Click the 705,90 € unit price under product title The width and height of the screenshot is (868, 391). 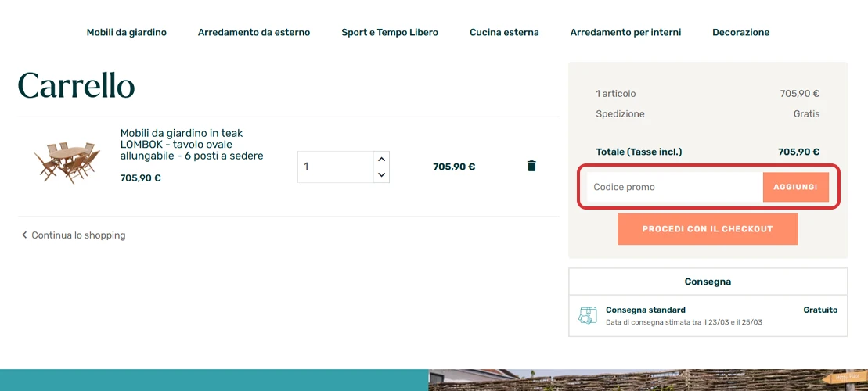pos(141,178)
